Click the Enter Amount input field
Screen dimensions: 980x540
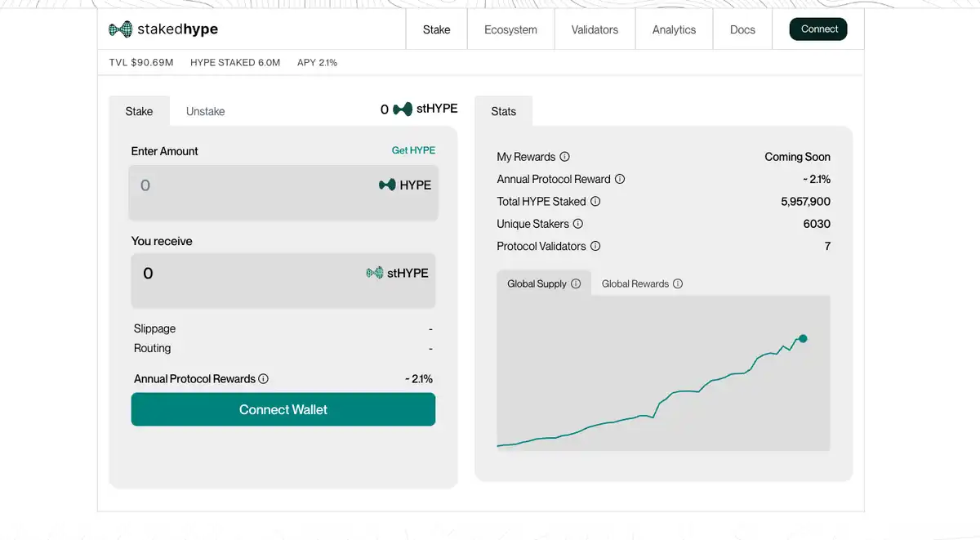point(245,186)
